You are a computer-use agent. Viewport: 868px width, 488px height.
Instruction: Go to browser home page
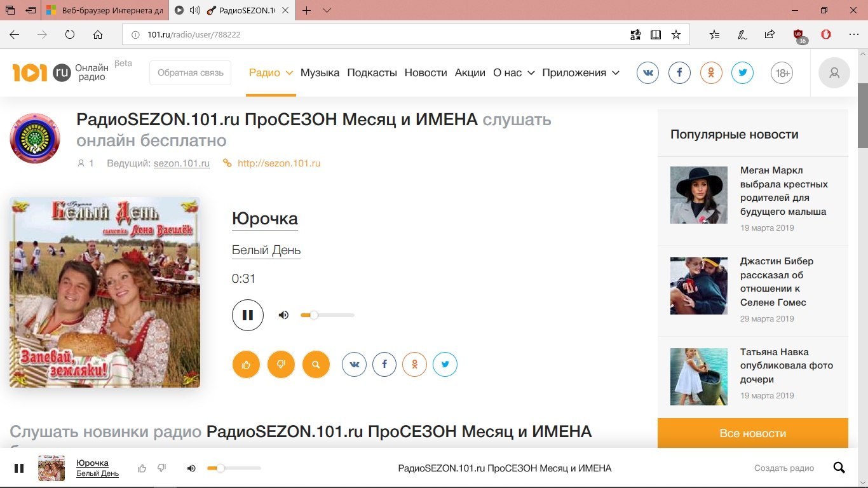click(98, 35)
